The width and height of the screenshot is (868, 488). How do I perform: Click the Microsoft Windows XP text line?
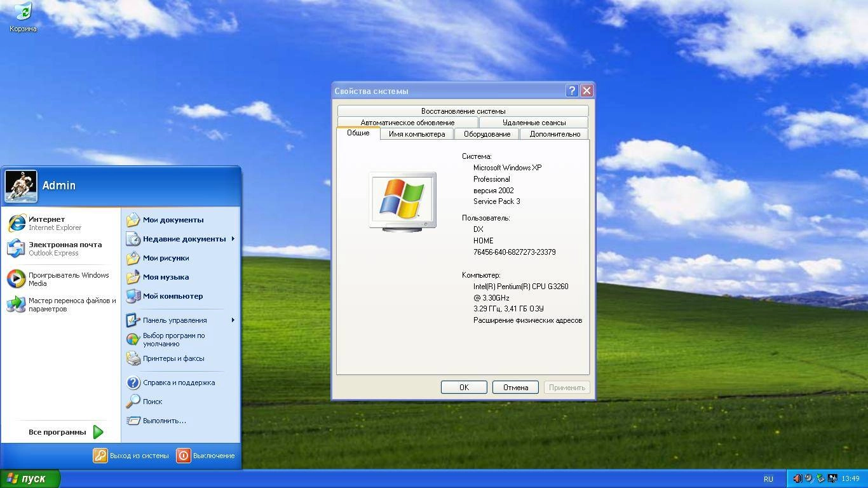click(x=508, y=168)
